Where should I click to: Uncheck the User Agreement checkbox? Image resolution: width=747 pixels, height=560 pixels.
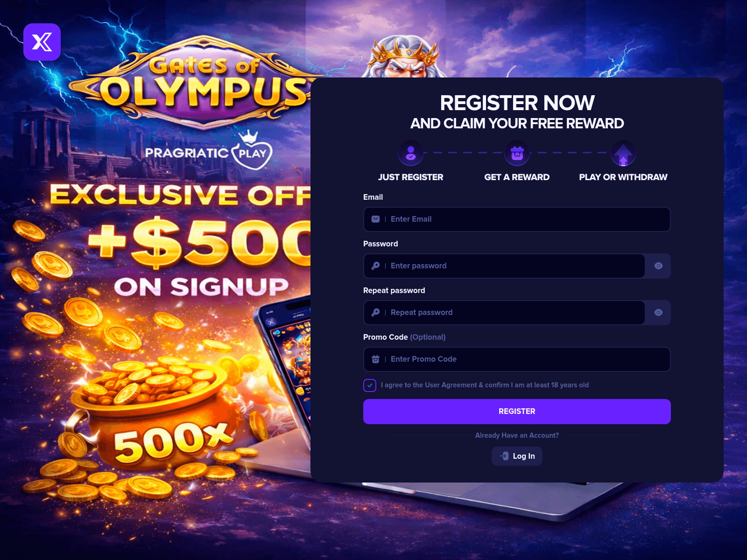tap(370, 385)
